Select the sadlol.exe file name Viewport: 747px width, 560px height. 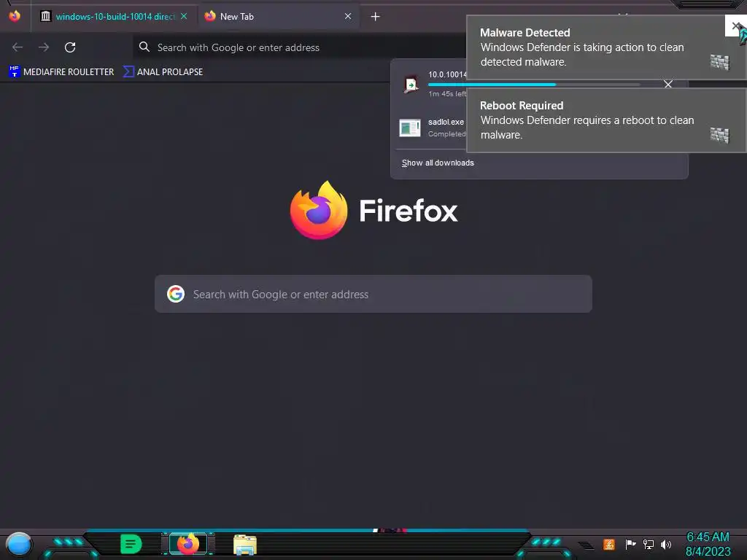click(x=446, y=122)
